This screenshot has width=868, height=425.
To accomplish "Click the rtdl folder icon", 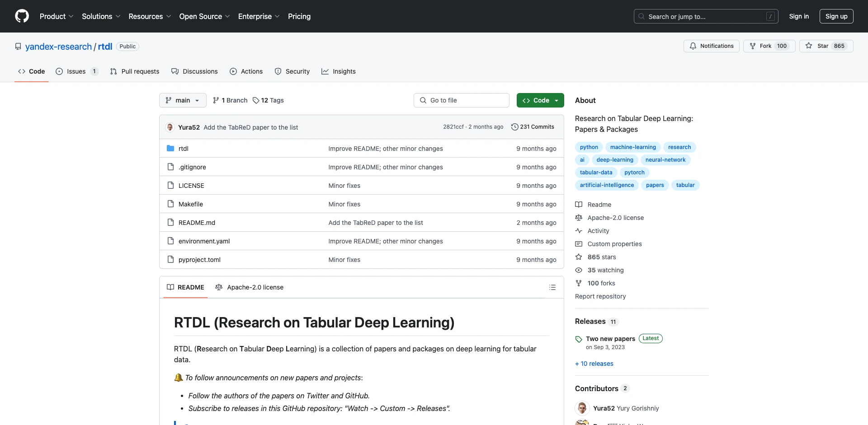I will point(170,148).
